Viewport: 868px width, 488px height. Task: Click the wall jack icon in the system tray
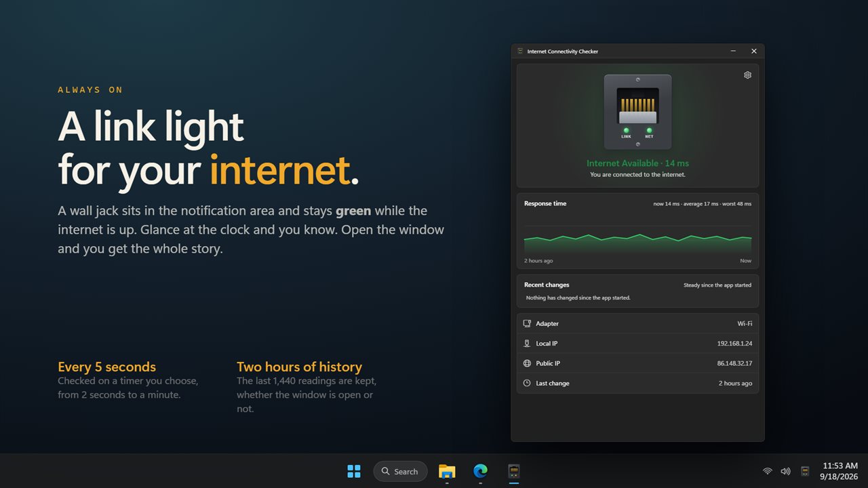click(x=805, y=471)
